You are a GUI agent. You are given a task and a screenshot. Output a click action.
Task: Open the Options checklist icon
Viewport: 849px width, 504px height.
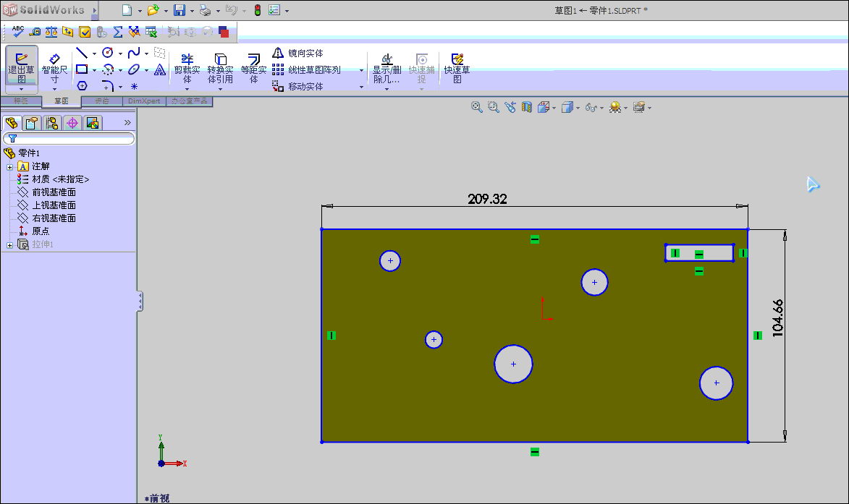pyautogui.click(x=274, y=9)
